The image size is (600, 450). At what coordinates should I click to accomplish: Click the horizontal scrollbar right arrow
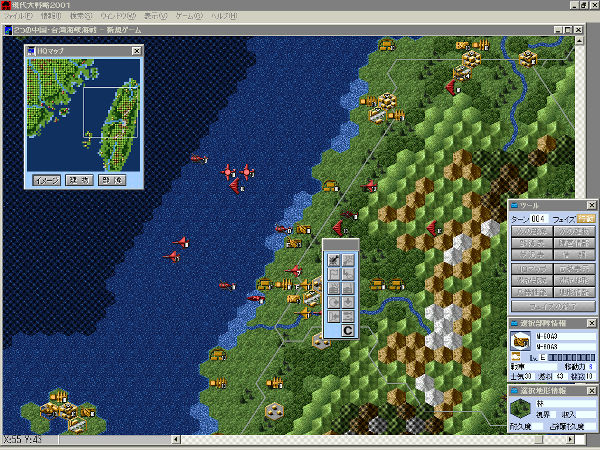click(570, 439)
